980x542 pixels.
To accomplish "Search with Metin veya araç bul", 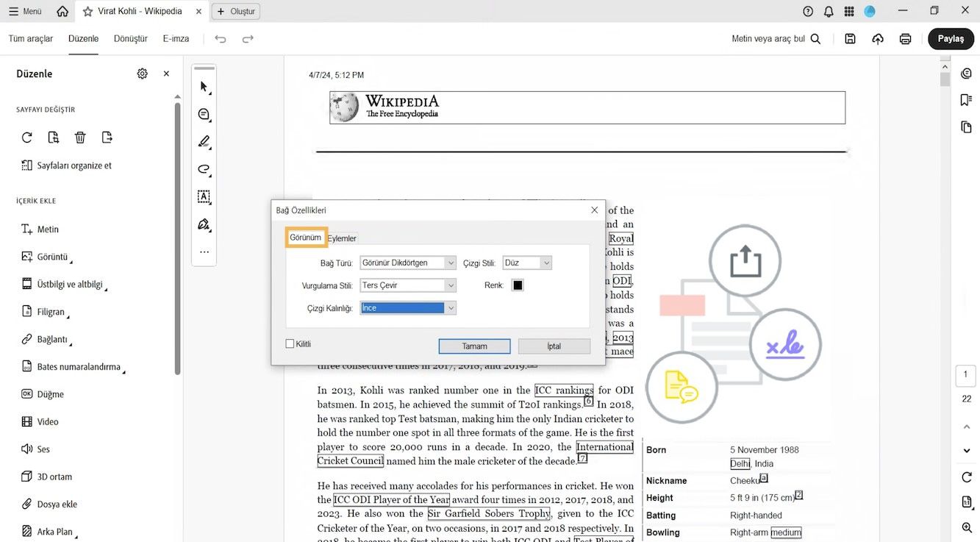I will [x=776, y=39].
